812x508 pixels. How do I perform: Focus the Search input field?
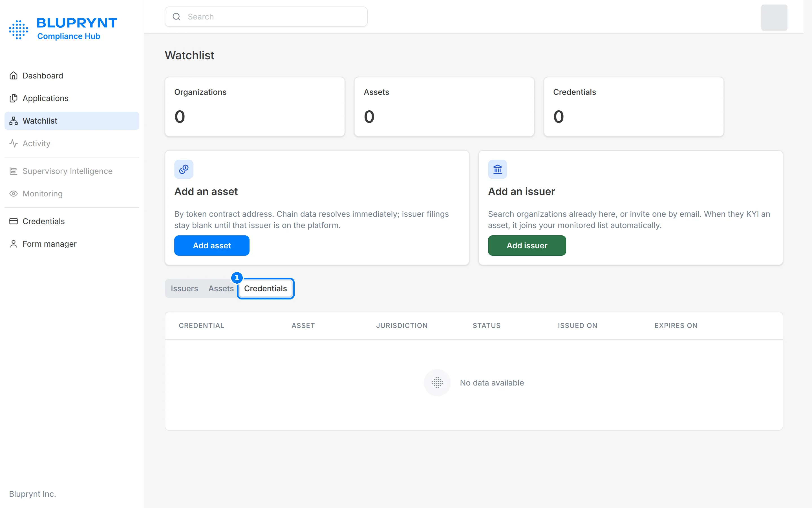(266, 16)
